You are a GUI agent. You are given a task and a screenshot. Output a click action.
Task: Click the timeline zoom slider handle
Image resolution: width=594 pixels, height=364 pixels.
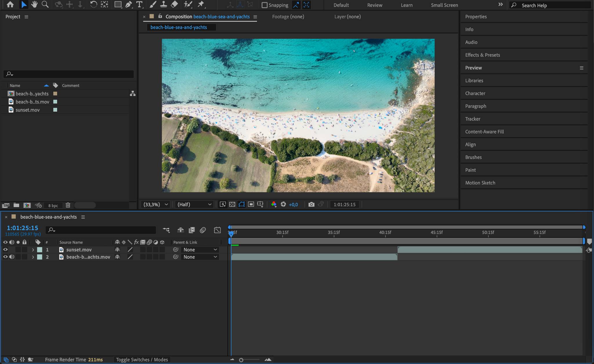[x=241, y=360]
